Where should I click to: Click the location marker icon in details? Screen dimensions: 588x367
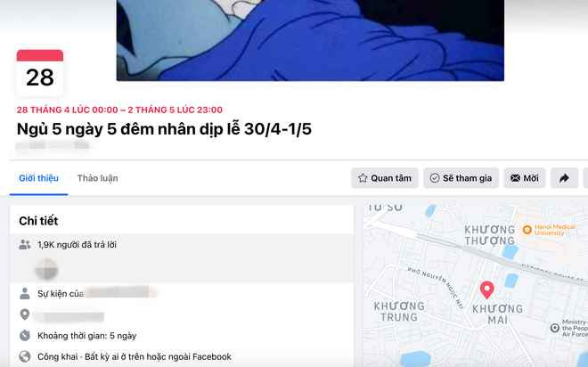tap(25, 314)
